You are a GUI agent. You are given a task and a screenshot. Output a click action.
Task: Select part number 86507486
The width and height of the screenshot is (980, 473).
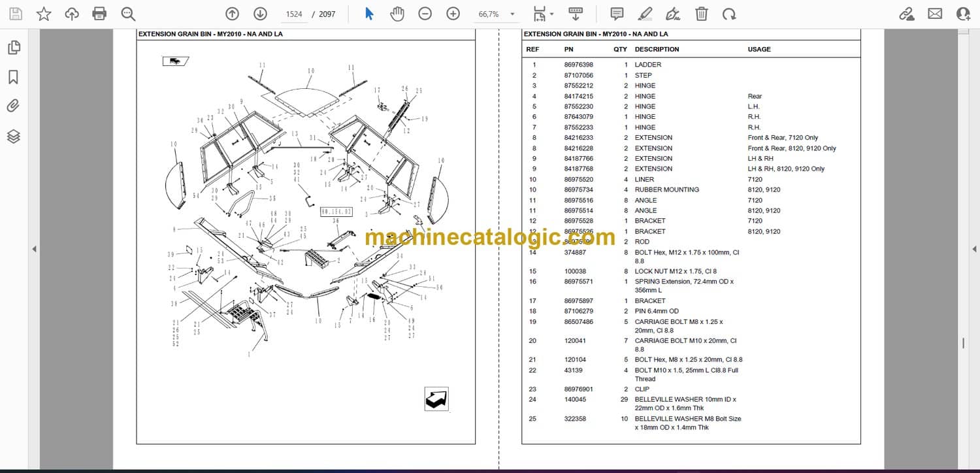[579, 321]
